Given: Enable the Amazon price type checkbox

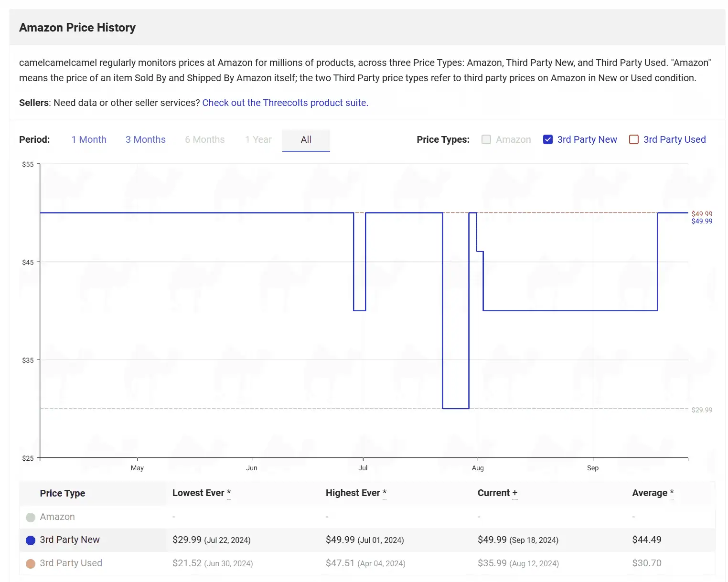Looking at the screenshot, I should (486, 139).
